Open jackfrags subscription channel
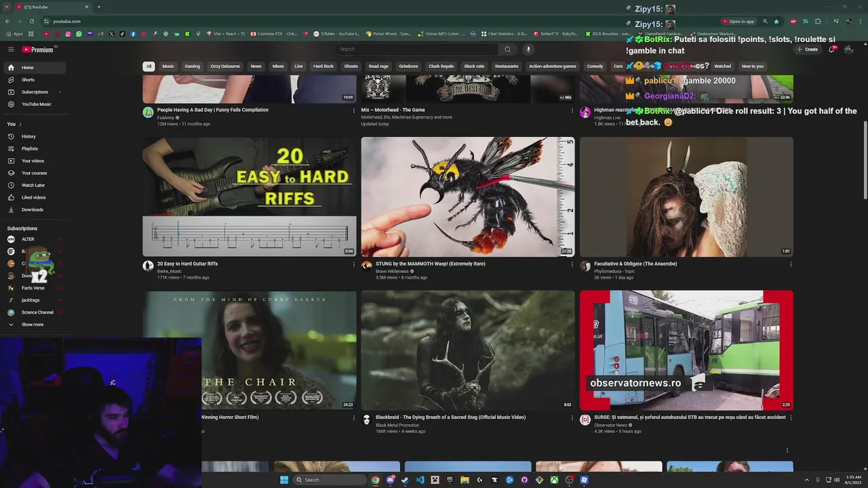The height and width of the screenshot is (488, 868). click(34, 300)
